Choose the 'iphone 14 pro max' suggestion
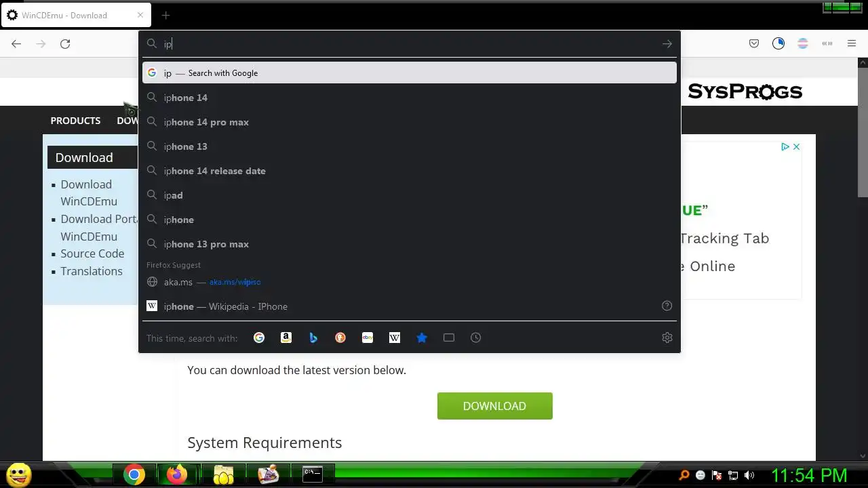 [410, 122]
